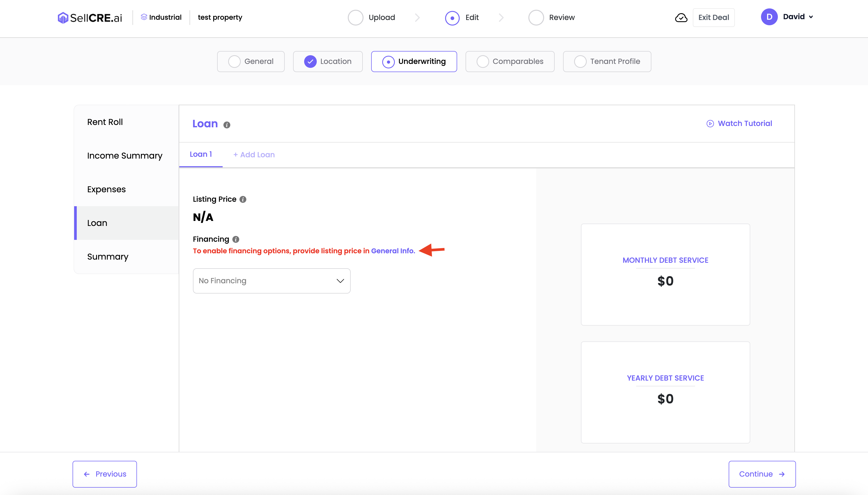Screen dimensions: 868x495
Task: Follow the General Info link
Action: [392, 251]
